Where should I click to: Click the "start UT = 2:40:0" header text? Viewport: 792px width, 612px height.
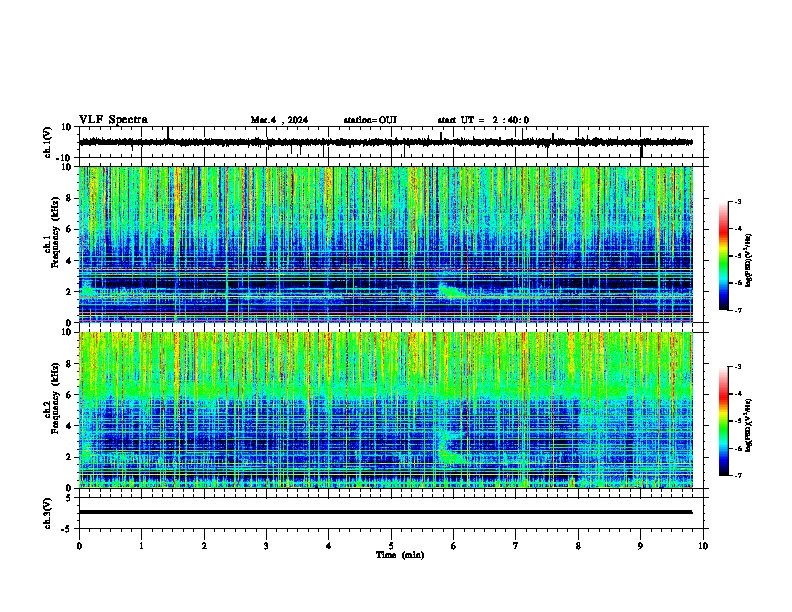tap(483, 120)
